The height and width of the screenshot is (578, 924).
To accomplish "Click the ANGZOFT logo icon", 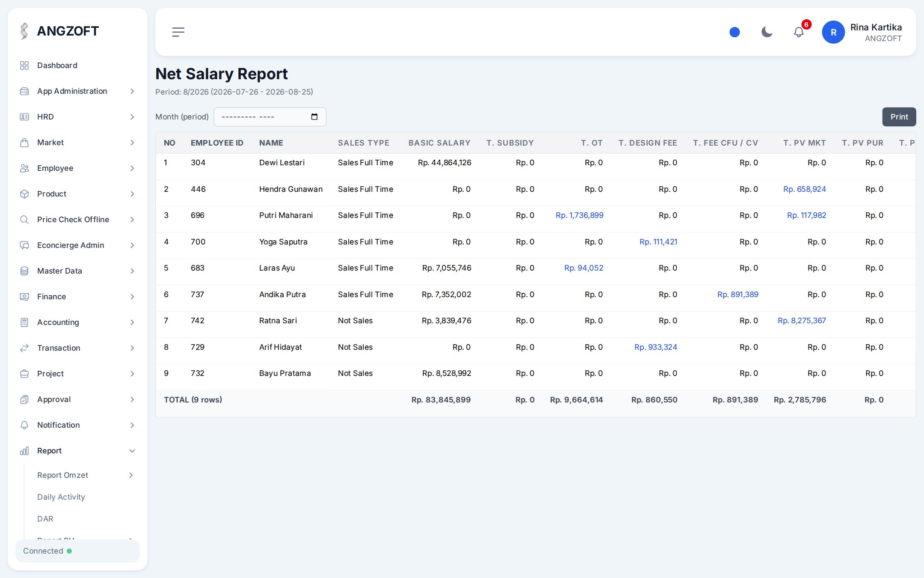I will (24, 31).
